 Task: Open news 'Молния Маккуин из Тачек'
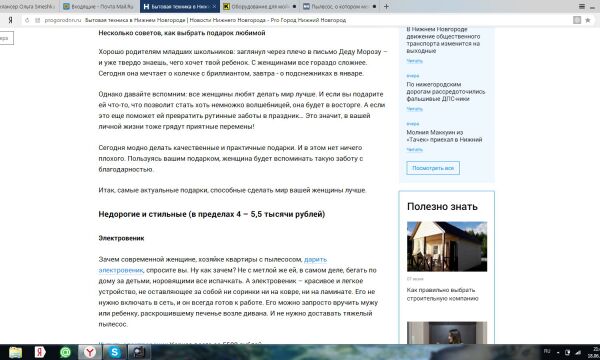[444, 136]
